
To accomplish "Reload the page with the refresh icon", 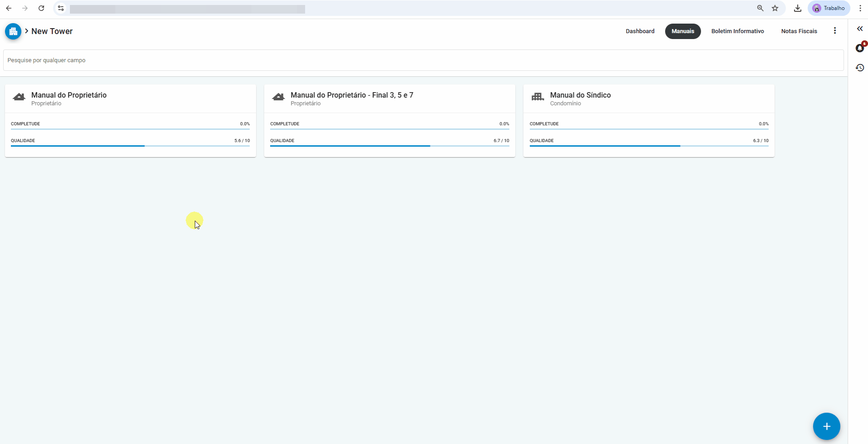I will (41, 8).
